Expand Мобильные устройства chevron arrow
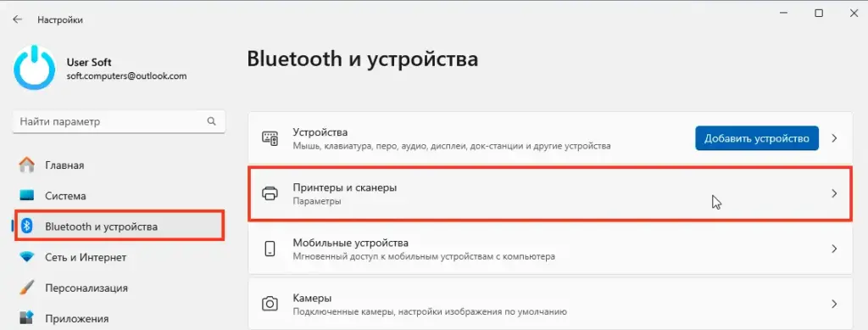Image resolution: width=868 pixels, height=330 pixels. click(x=834, y=249)
